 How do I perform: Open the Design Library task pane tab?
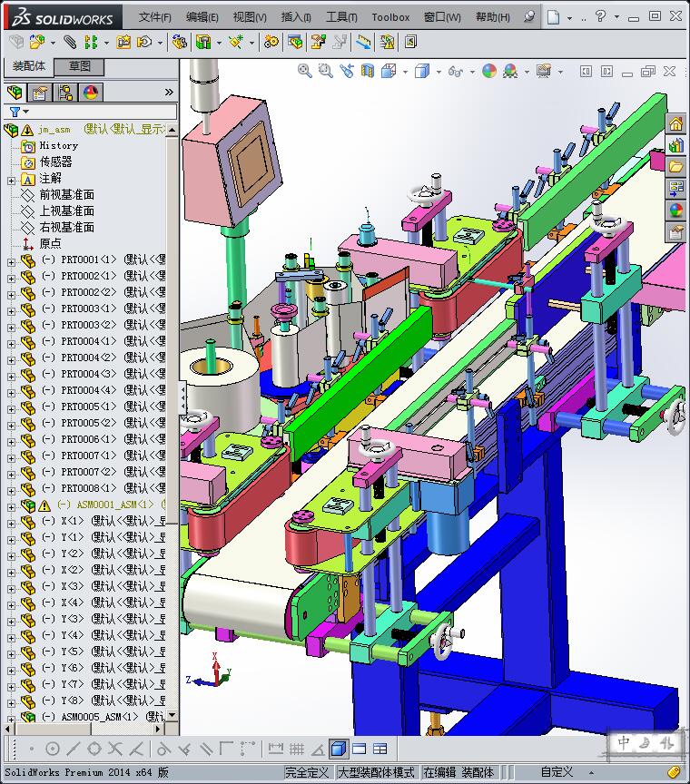pyautogui.click(x=676, y=145)
